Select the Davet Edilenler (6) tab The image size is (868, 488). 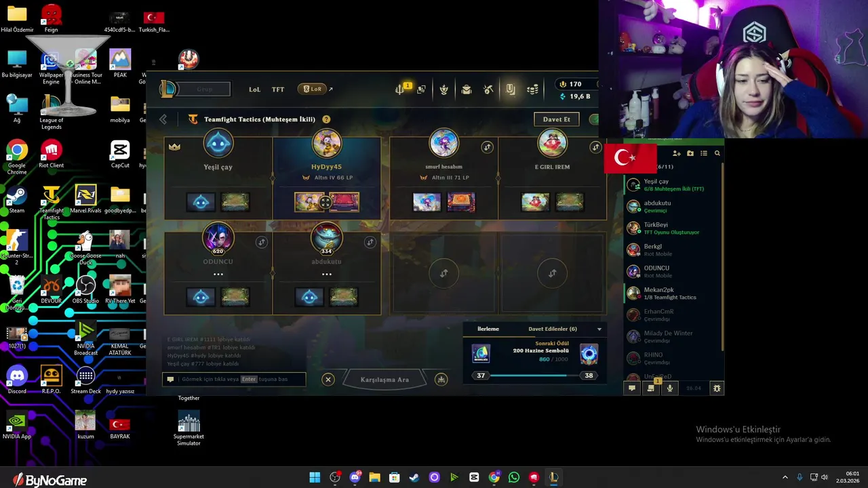553,329
